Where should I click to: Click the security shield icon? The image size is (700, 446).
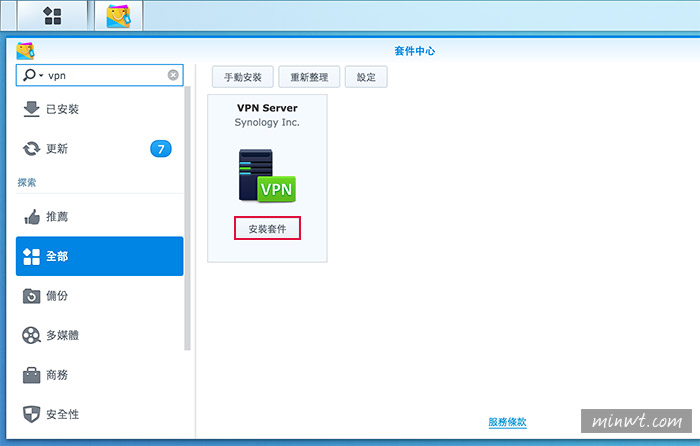[x=31, y=414]
